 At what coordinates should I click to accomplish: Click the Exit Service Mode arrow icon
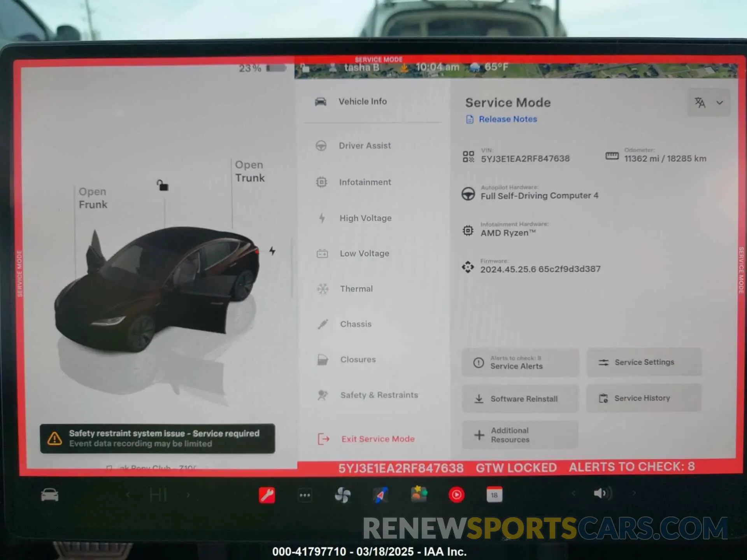[324, 439]
